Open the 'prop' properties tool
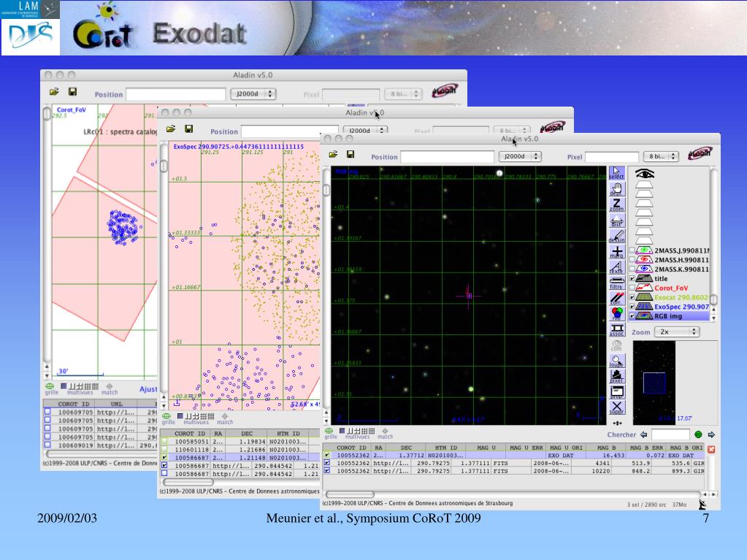The height and width of the screenshot is (560, 747). pyautogui.click(x=617, y=392)
